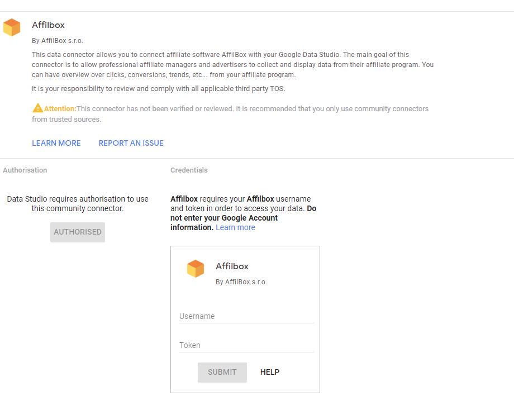Click the Affilbox title at page top
514x420 pixels.
pyautogui.click(x=48, y=25)
